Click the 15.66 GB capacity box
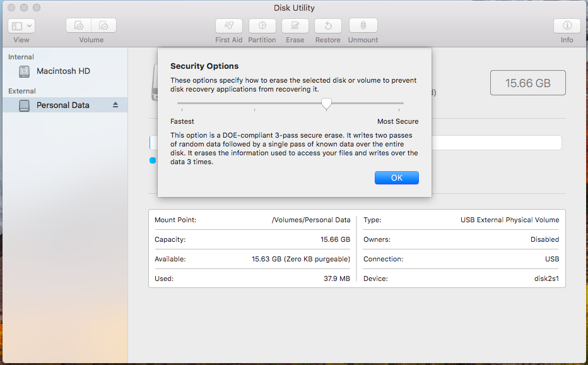 pos(527,83)
